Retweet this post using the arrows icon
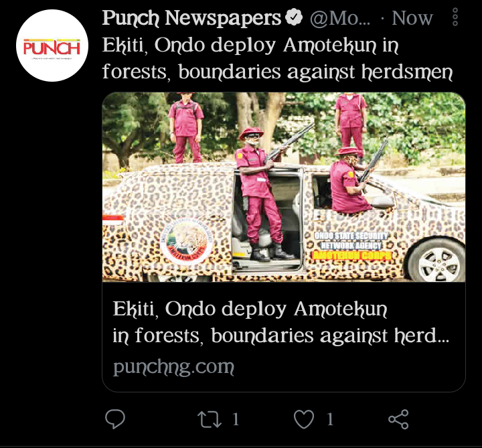Screen dimensions: 482x448 coord(210,419)
